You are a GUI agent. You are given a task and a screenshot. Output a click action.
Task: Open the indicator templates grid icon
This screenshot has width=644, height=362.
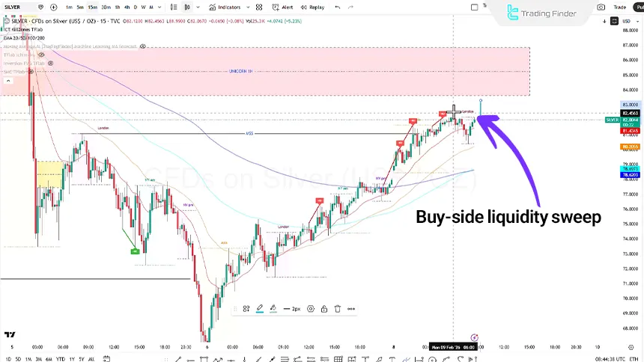(x=259, y=7)
